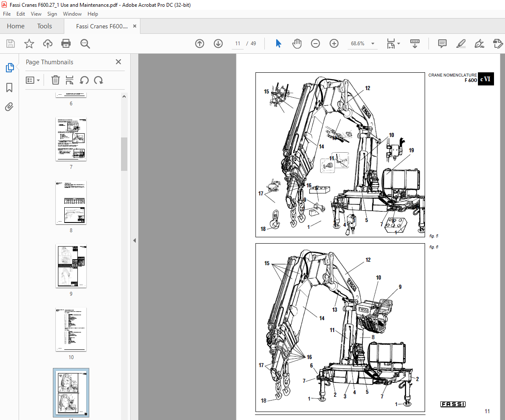Select page 9 thumbnail
The image size is (505, 420).
[x=71, y=266]
